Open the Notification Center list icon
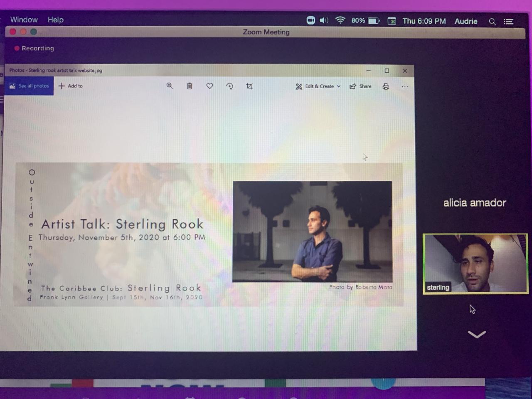 click(509, 22)
